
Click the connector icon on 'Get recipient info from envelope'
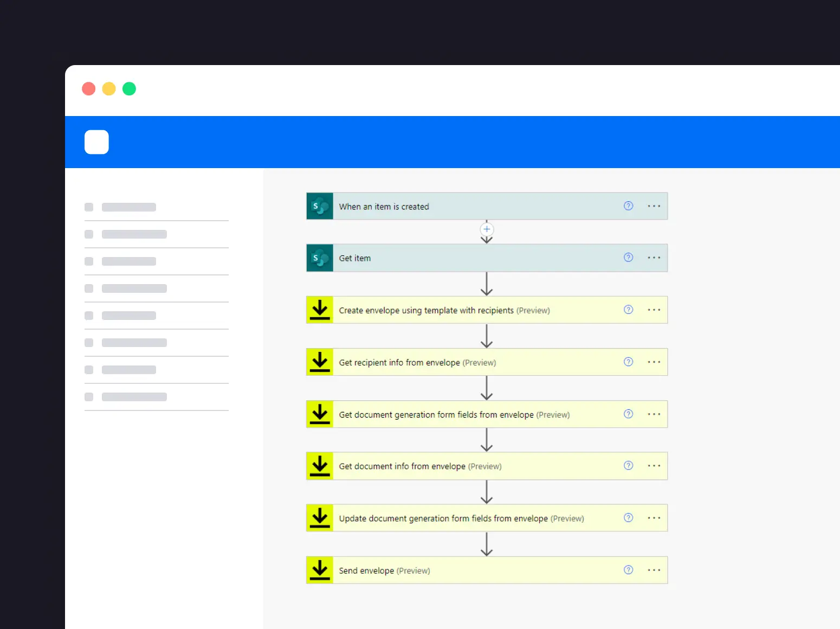320,362
